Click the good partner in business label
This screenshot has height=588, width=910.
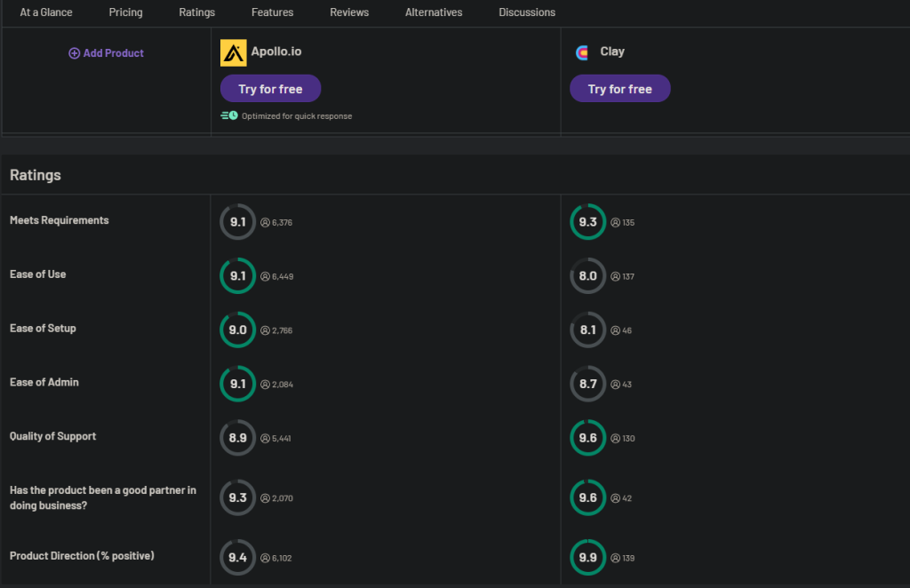(103, 497)
